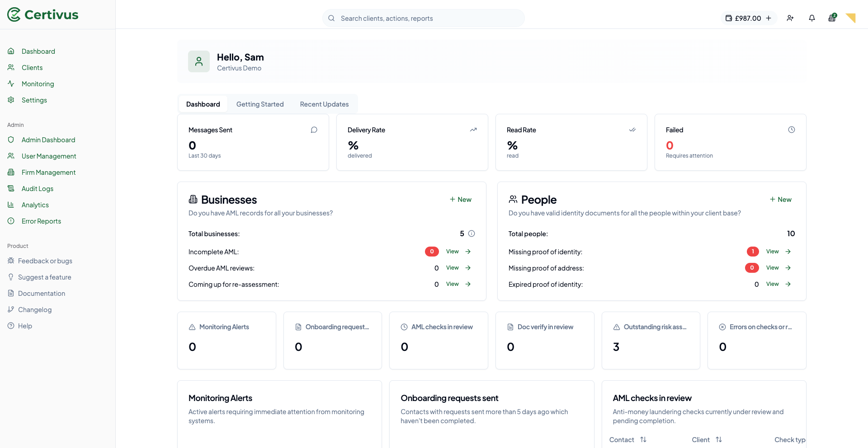
Task: Open notifications bell
Action: pyautogui.click(x=812, y=18)
